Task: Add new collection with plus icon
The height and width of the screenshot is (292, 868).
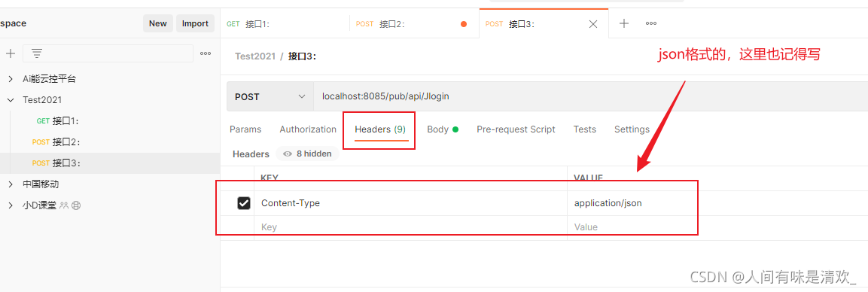Action: click(10, 53)
